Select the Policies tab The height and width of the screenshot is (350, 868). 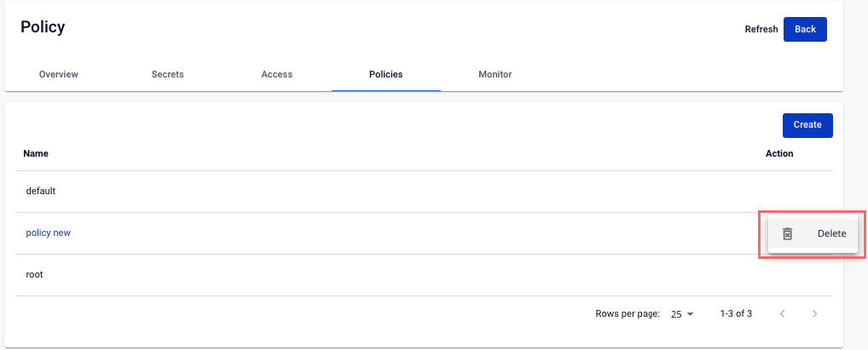pos(386,74)
